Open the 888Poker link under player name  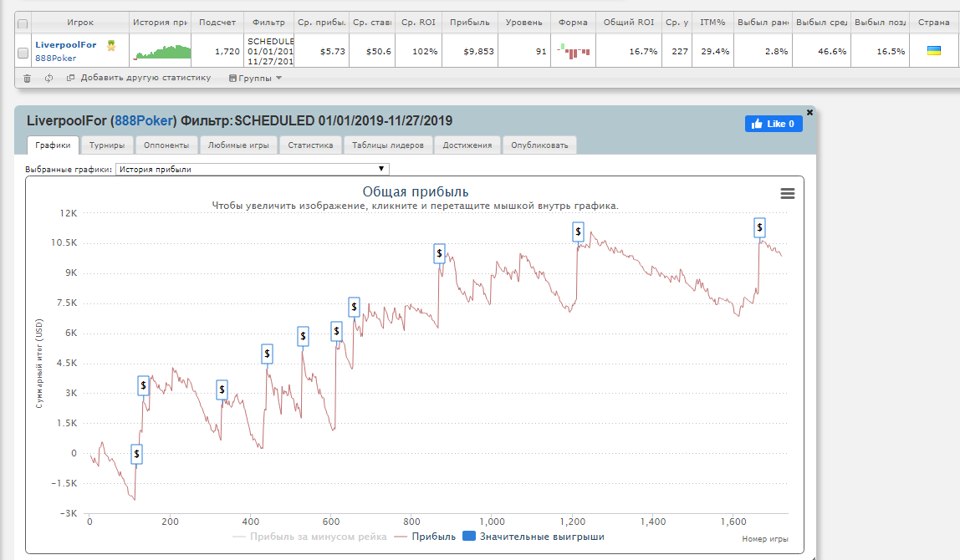tap(56, 59)
